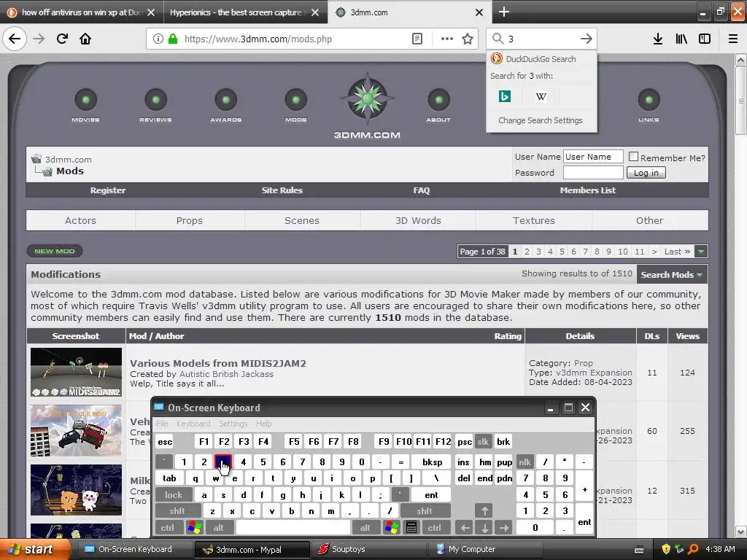
Task: Search with the Wikipedia icon
Action: point(541,96)
